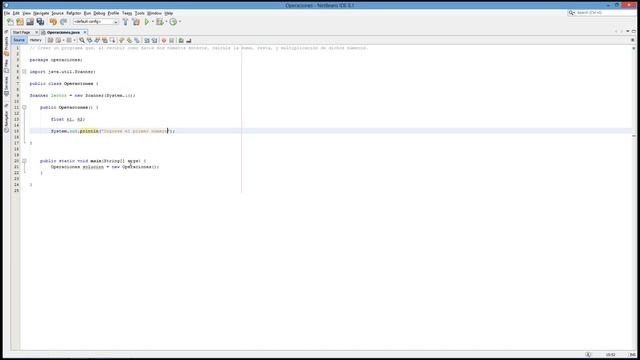Image resolution: width=640 pixels, height=360 pixels.
Task: Open the Services side panel
Action: point(6,86)
